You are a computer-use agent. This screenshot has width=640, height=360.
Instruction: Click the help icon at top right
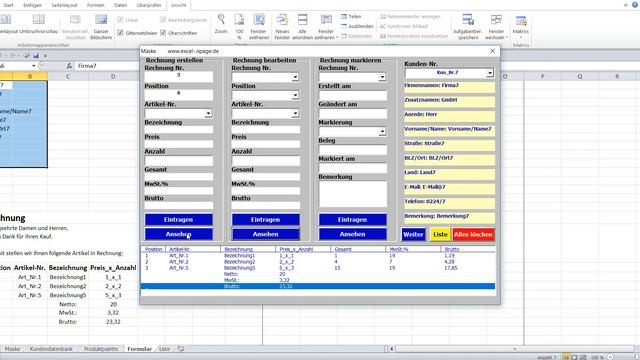tap(635, 5)
